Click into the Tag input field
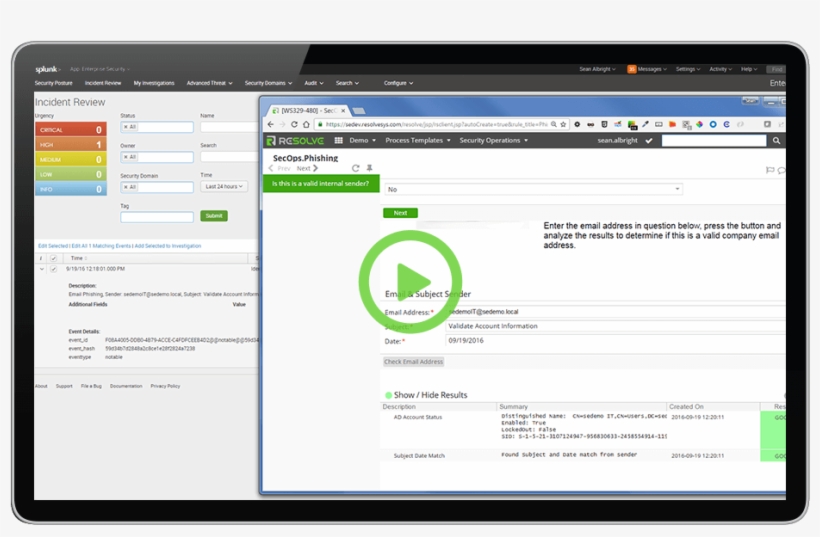This screenshot has width=820, height=537. click(157, 216)
